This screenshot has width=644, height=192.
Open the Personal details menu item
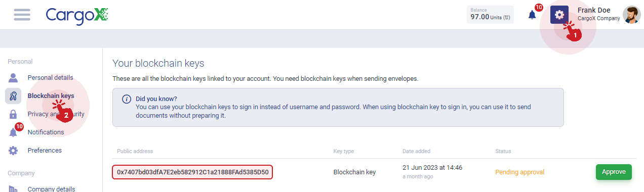pyautogui.click(x=50, y=77)
